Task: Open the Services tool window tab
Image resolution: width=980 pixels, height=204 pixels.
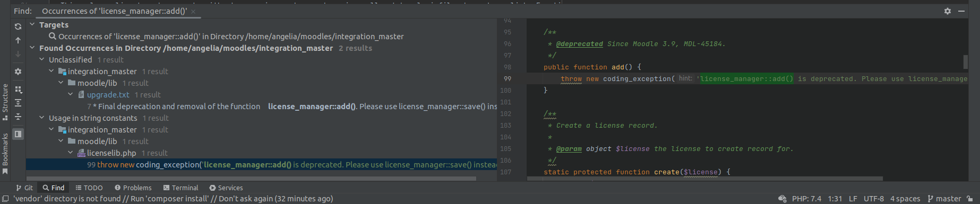Action: (x=226, y=188)
